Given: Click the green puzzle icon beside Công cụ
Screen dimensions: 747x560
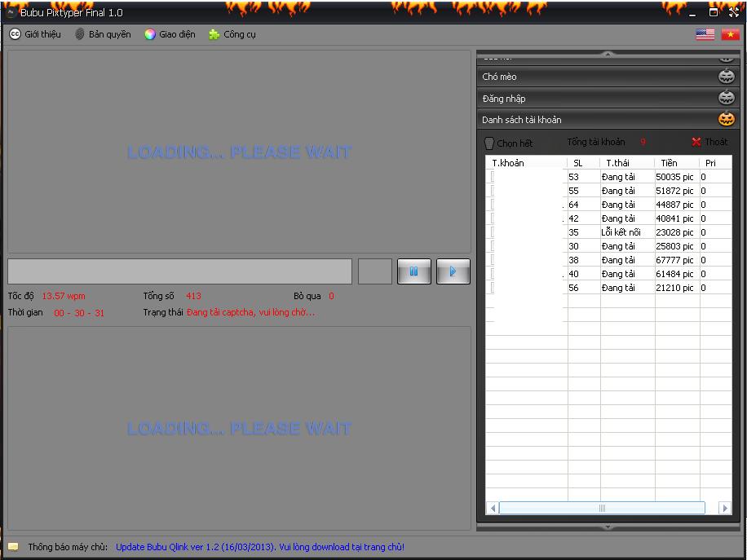Looking at the screenshot, I should 214,34.
